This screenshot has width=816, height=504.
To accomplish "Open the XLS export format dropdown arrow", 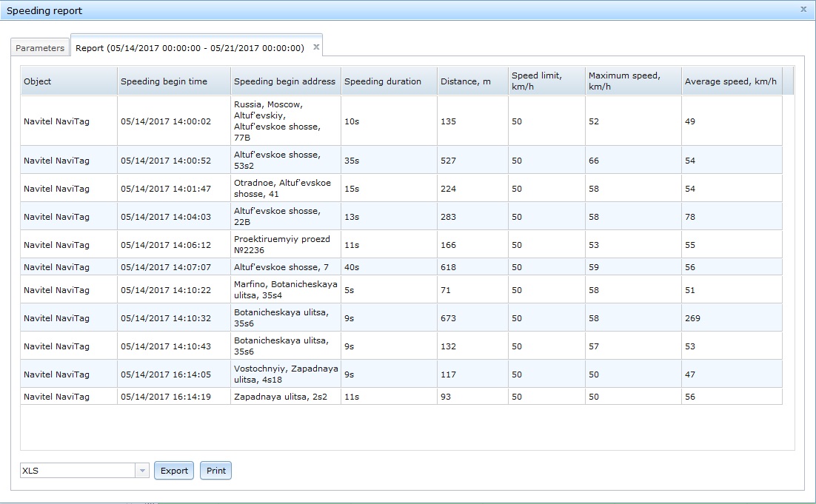I will (x=142, y=471).
